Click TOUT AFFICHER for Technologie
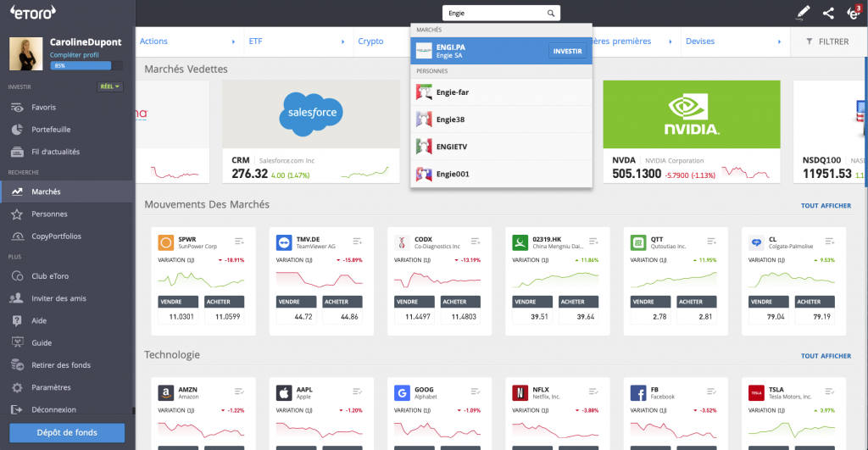This screenshot has height=450, width=868. point(826,356)
